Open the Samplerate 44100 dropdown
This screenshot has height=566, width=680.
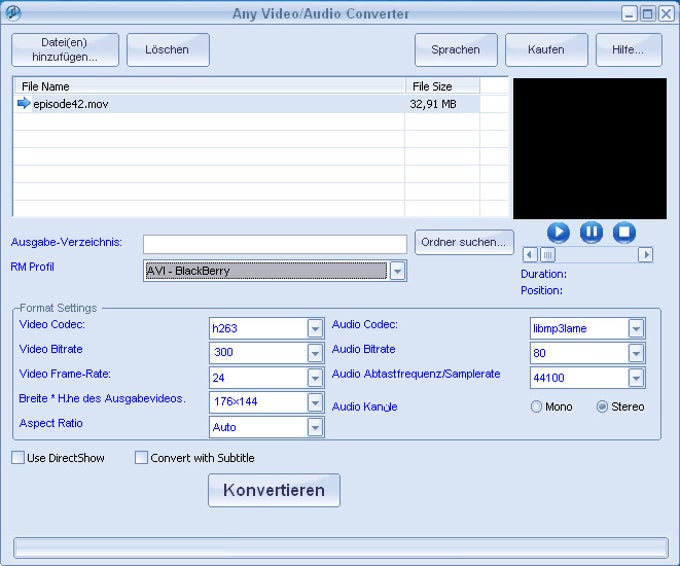(636, 378)
